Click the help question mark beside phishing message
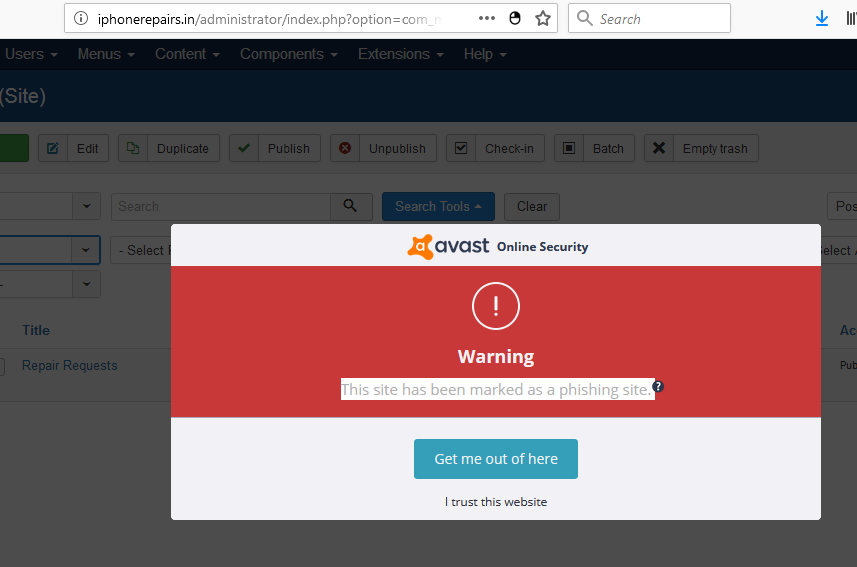857x567 pixels. (x=658, y=387)
